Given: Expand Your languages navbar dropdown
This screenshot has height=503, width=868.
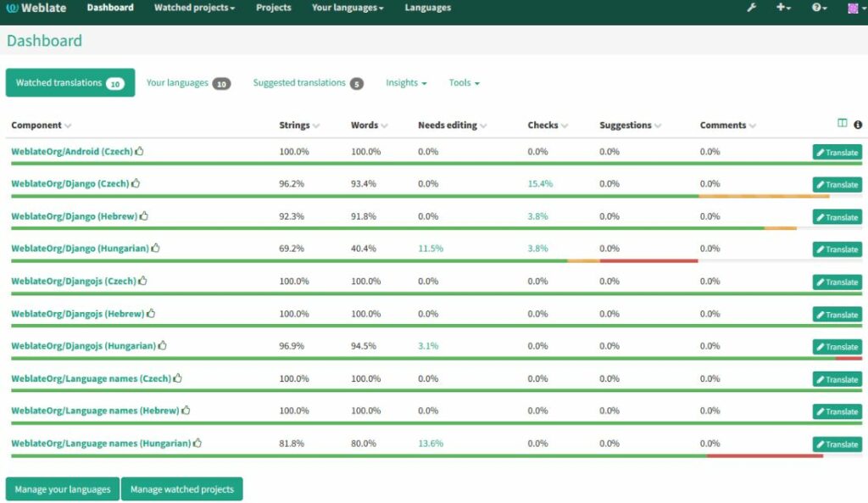Looking at the screenshot, I should (x=347, y=8).
